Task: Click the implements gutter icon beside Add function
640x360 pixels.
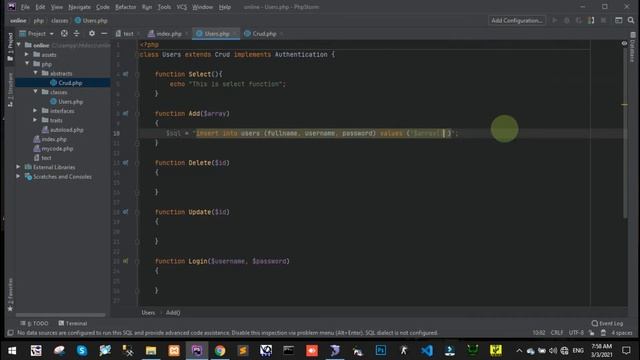Action: [x=125, y=113]
